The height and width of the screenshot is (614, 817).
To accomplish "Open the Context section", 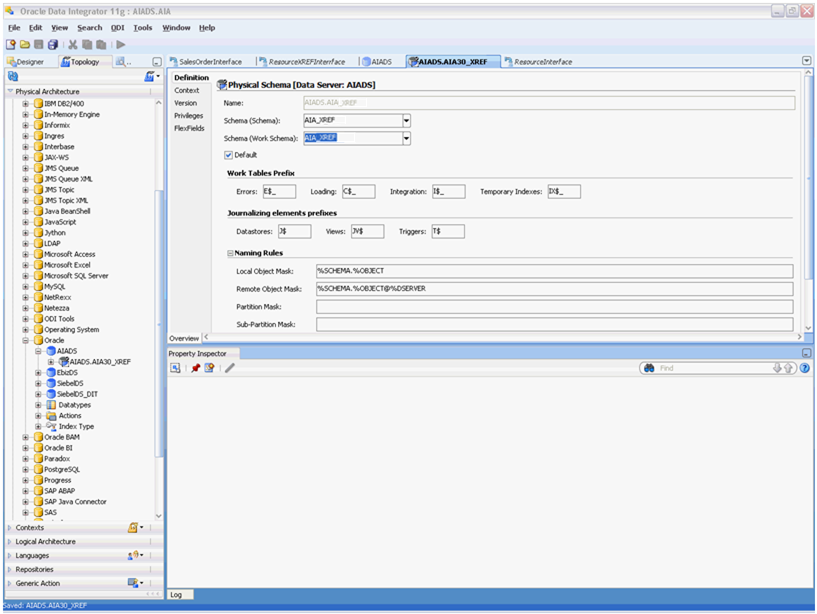I will pos(187,90).
